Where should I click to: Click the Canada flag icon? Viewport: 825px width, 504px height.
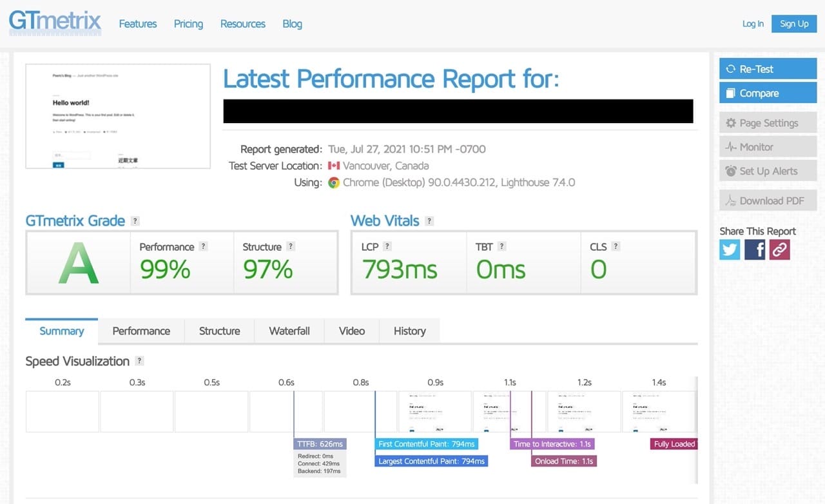coord(333,166)
